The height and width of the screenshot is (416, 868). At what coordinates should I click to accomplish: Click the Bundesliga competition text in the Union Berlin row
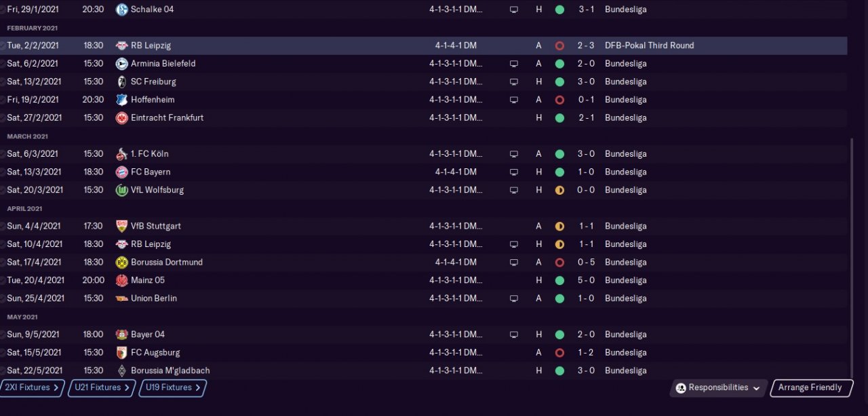[x=626, y=299]
